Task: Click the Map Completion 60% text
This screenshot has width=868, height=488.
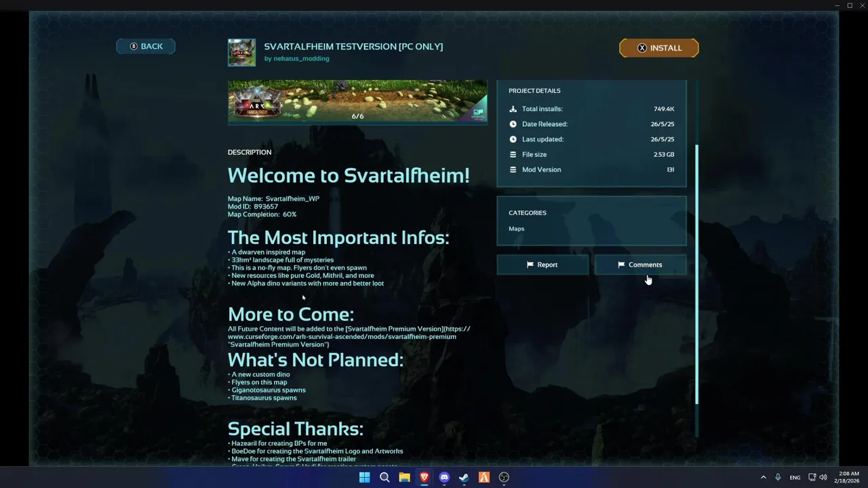Action: pos(262,214)
